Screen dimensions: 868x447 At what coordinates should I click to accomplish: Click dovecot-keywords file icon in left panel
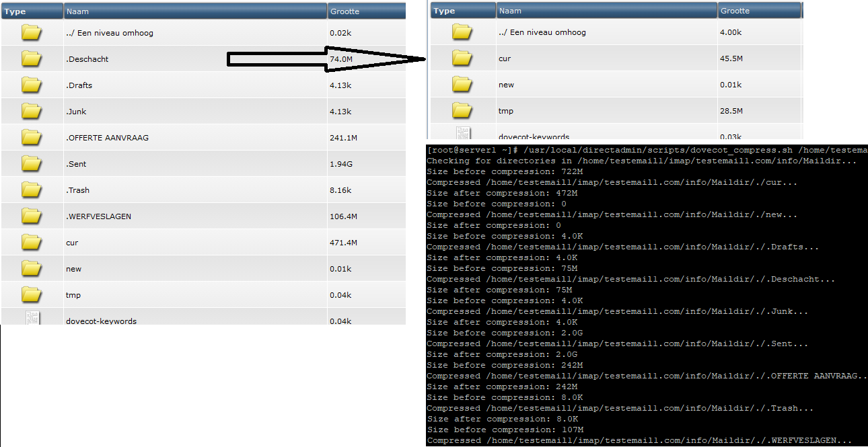[31, 319]
